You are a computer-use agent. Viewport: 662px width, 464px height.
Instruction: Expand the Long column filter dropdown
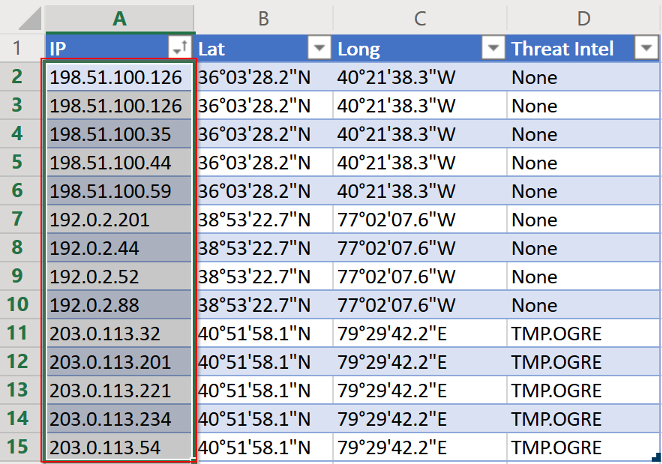pyautogui.click(x=493, y=48)
